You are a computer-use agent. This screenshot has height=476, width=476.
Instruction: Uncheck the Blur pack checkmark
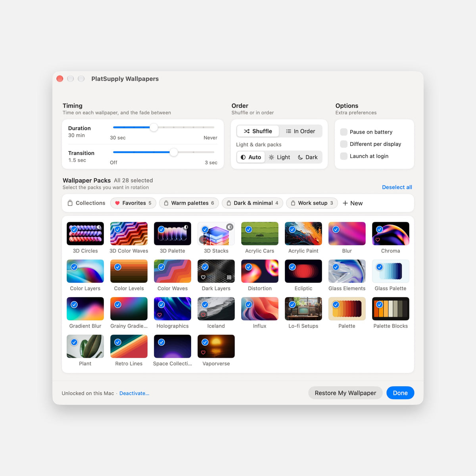click(x=336, y=229)
